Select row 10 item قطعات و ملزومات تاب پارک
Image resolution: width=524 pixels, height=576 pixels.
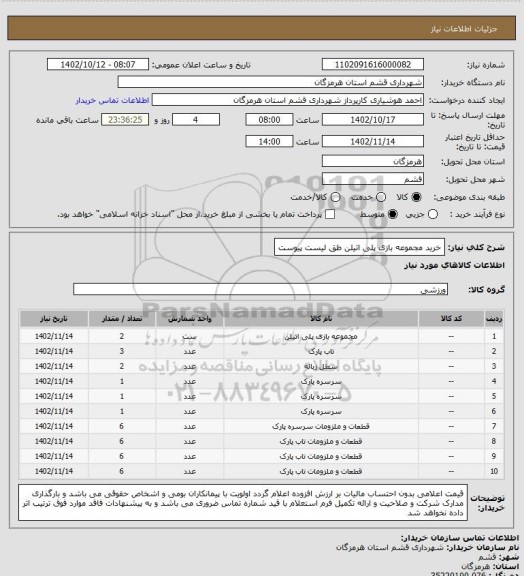321,471
